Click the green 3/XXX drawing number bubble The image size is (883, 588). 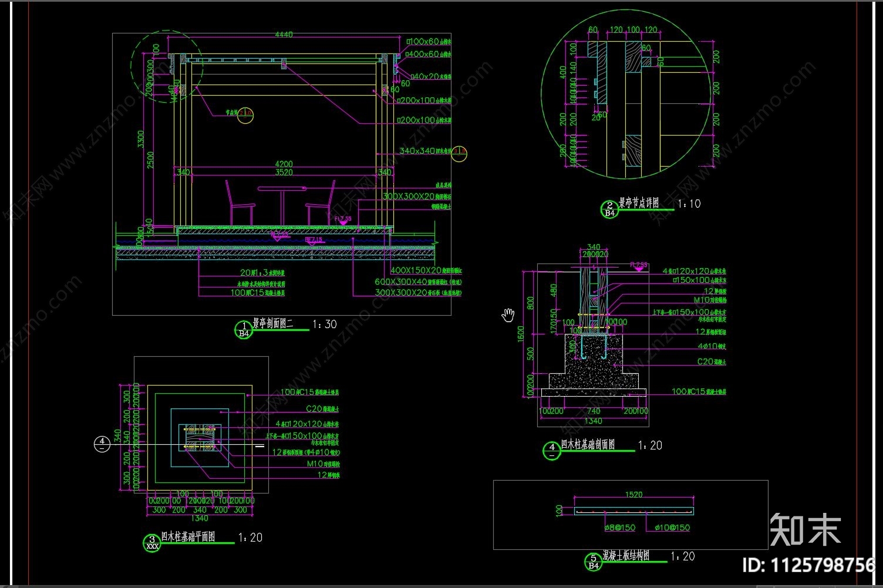pos(152,542)
